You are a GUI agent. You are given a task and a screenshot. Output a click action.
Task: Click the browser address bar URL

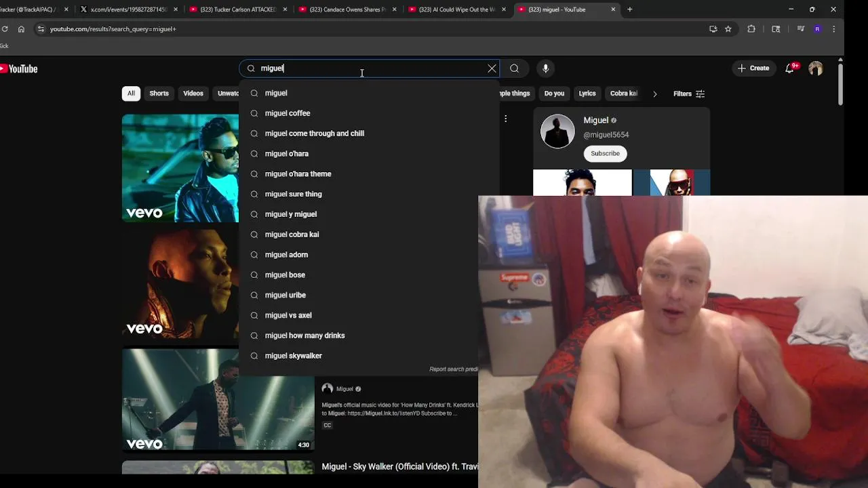113,29
